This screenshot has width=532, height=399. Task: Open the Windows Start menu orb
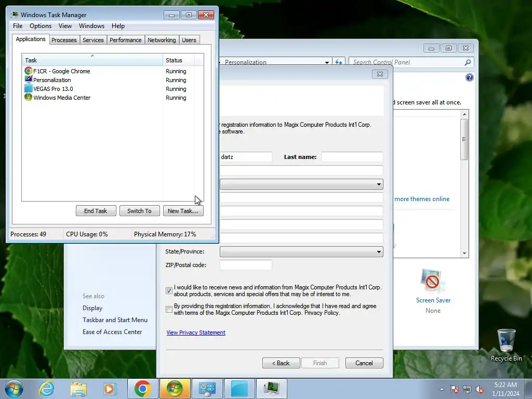[x=14, y=389]
